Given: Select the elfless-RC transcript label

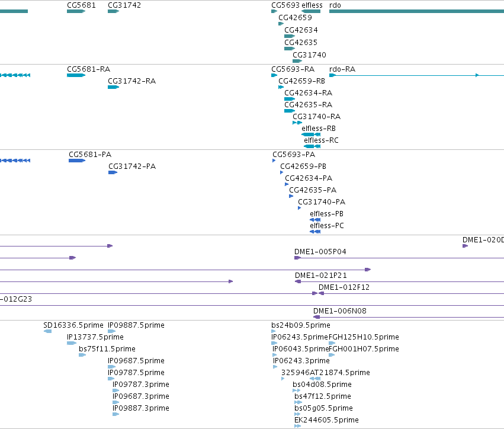Looking at the screenshot, I should [321, 140].
